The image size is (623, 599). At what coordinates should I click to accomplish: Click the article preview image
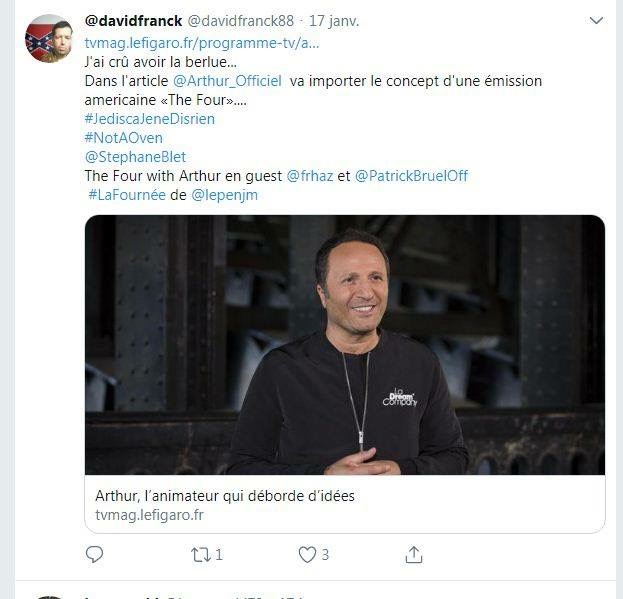pos(344,345)
